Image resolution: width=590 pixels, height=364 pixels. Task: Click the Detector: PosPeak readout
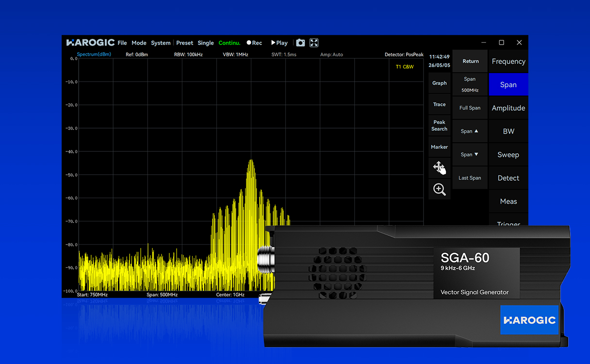point(404,54)
